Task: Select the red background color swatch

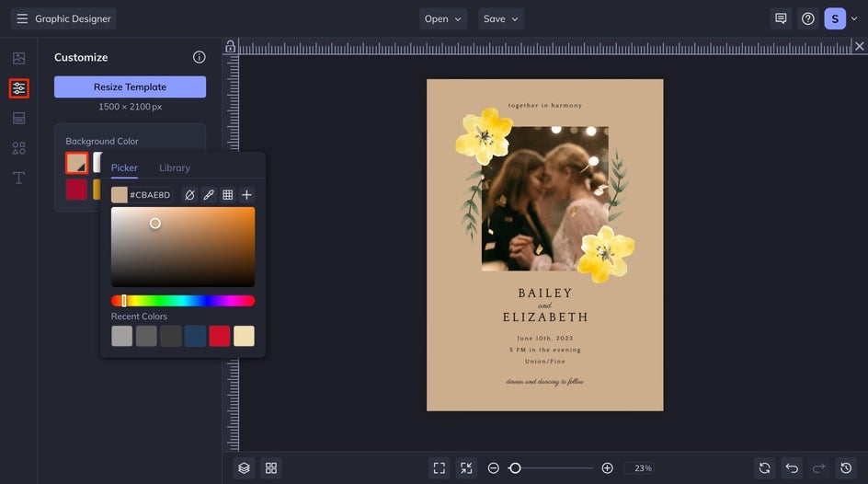Action: (76, 190)
